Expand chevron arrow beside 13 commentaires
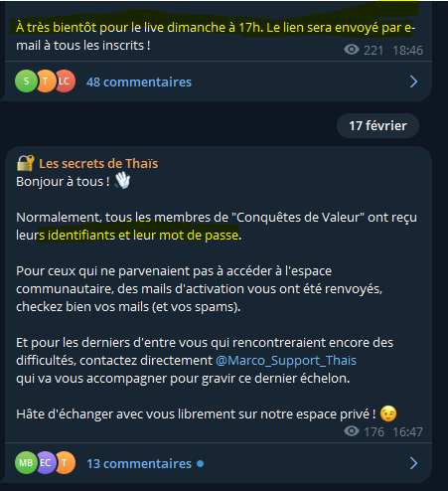 (413, 463)
